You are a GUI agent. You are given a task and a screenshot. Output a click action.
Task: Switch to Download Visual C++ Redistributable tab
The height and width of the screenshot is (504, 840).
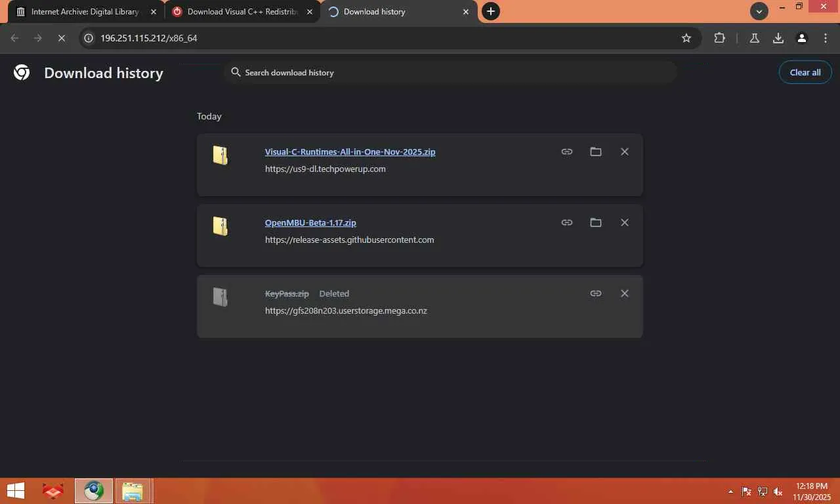(242, 12)
